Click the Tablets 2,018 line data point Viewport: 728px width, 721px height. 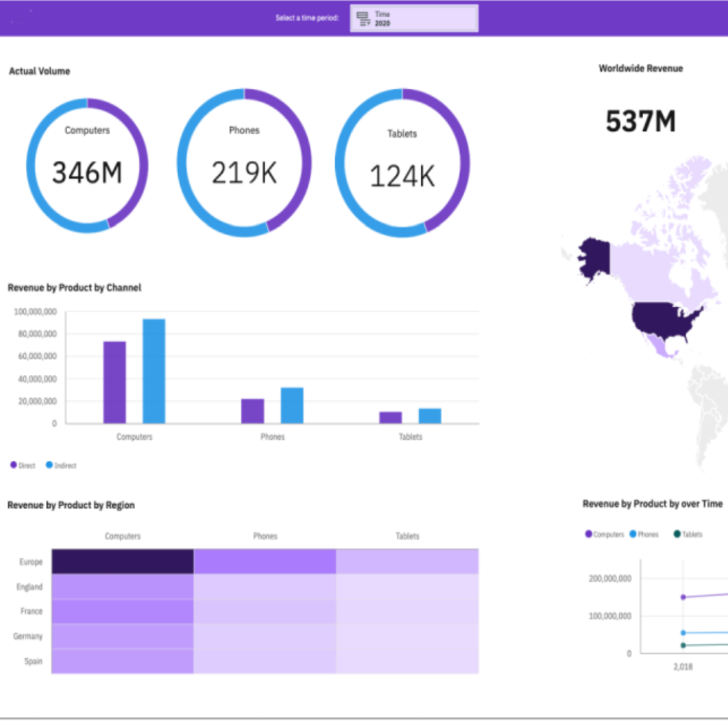[x=683, y=645]
